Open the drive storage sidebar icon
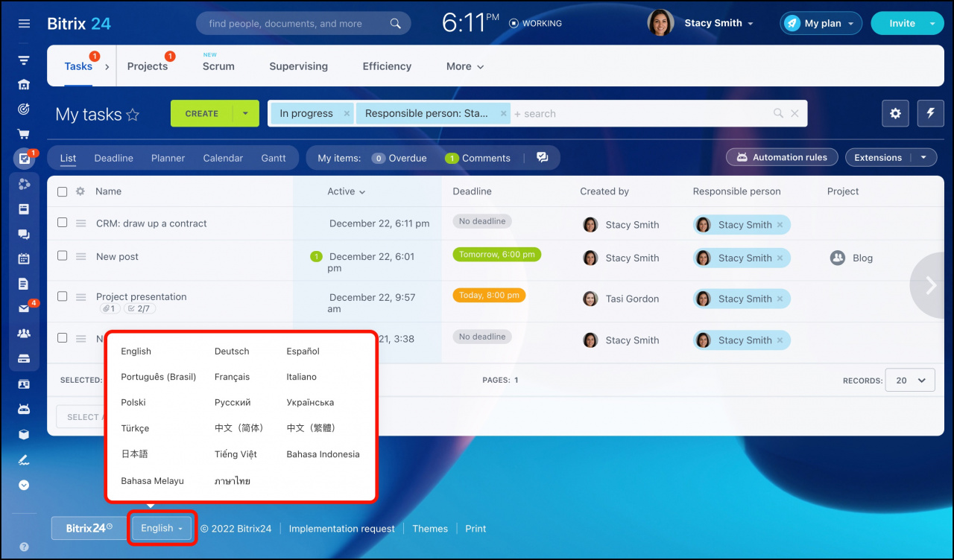This screenshot has height=560, width=954. (x=24, y=359)
